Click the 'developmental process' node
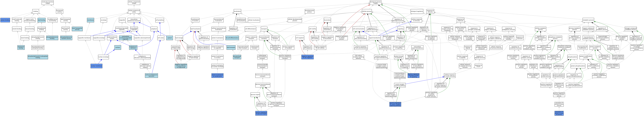Image resolution: width=644 pixels, height=116 pixels. click(x=310, y=11)
